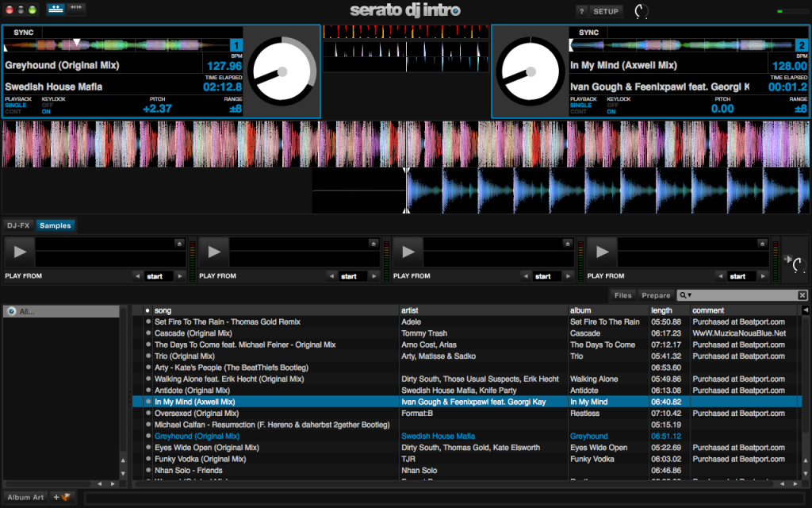Click the deck 2 number badge
The width and height of the screenshot is (812, 508).
(x=801, y=45)
